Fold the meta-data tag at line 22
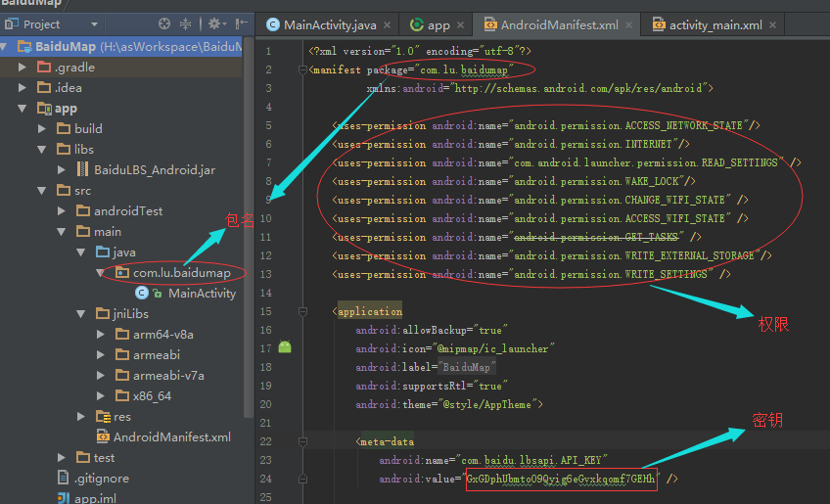This screenshot has width=830, height=504. [302, 441]
